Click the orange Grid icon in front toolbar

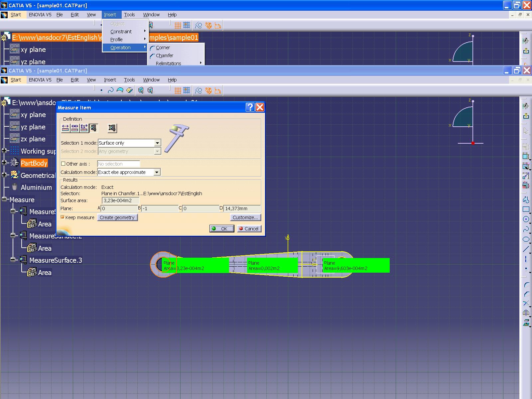[178, 90]
